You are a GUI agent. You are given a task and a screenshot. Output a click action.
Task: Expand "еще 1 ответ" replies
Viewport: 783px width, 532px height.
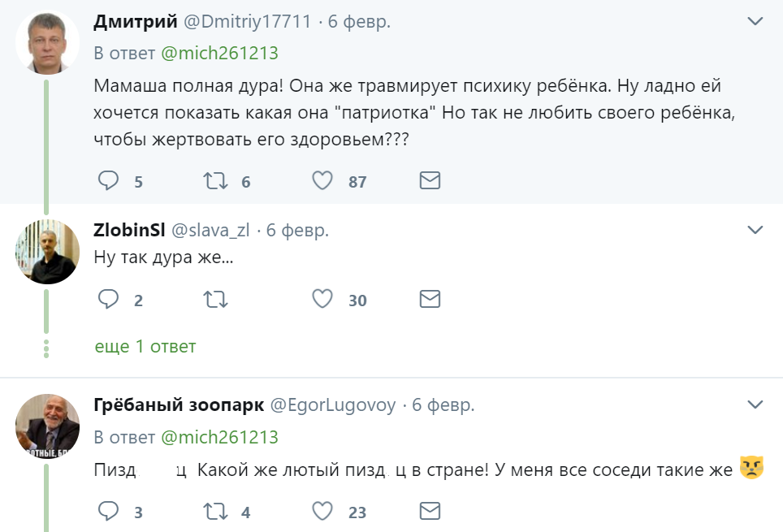[145, 347]
